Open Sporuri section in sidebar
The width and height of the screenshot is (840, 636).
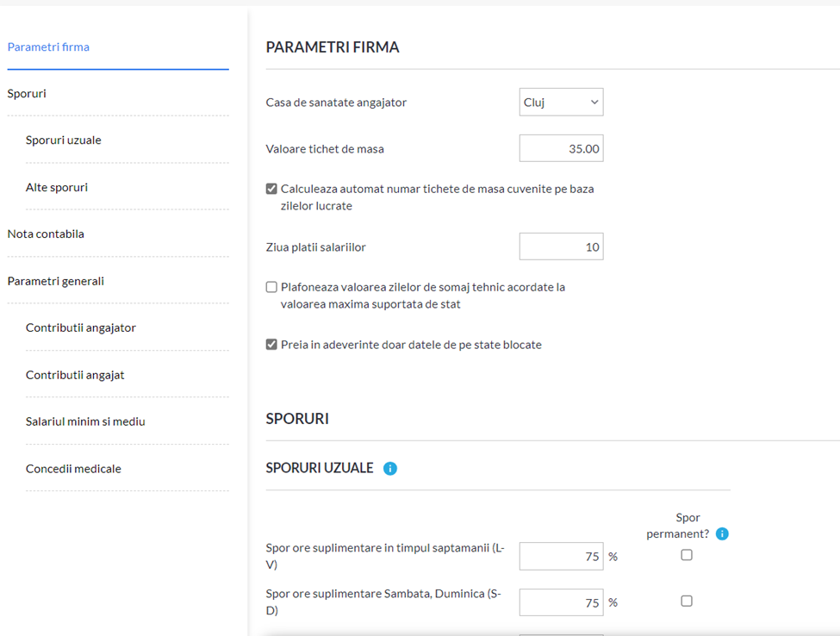[x=27, y=94]
